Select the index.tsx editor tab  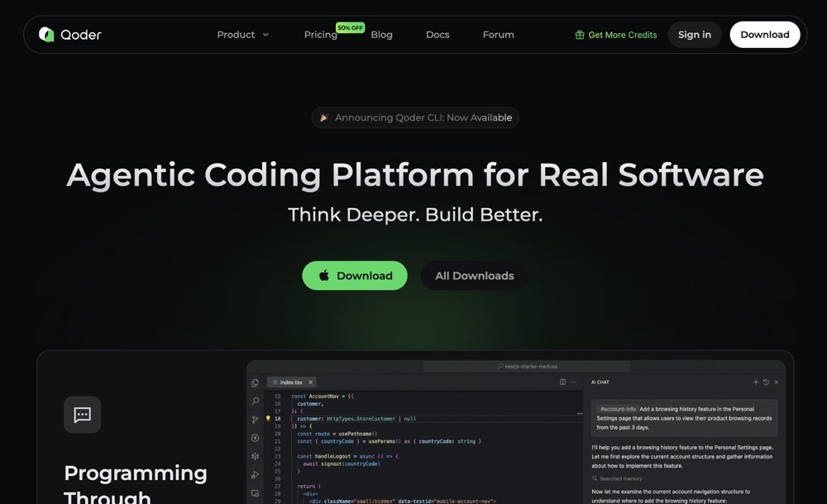point(291,383)
